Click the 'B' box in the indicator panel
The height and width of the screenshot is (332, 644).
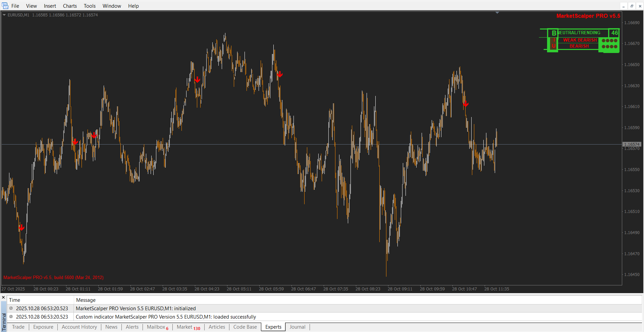point(554,33)
